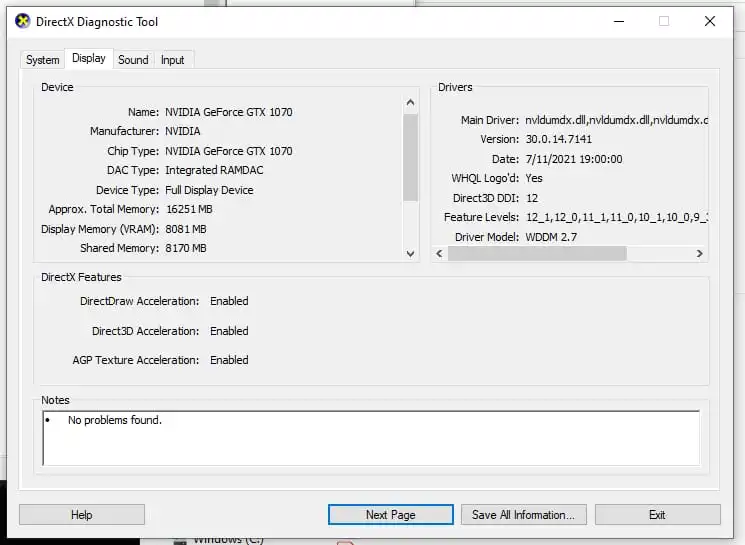Viewport: 745px width, 545px height.
Task: Click the Chip Type value text
Action: point(229,151)
